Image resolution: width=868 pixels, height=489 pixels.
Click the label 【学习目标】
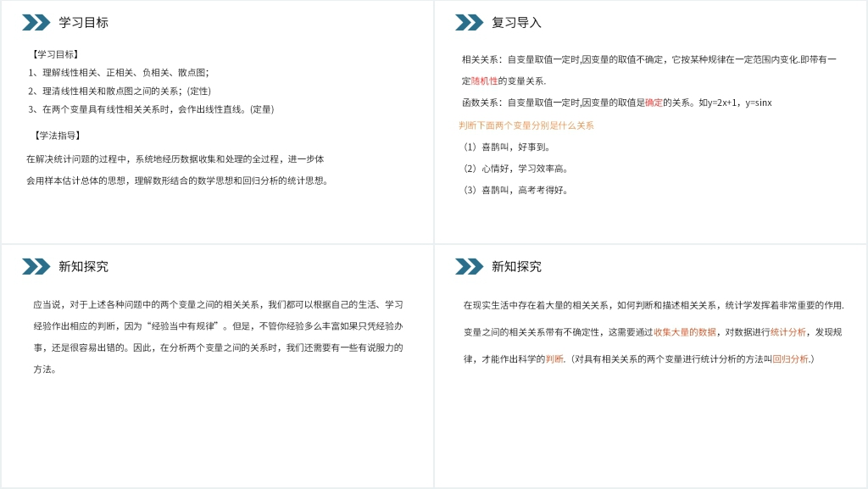(56, 54)
